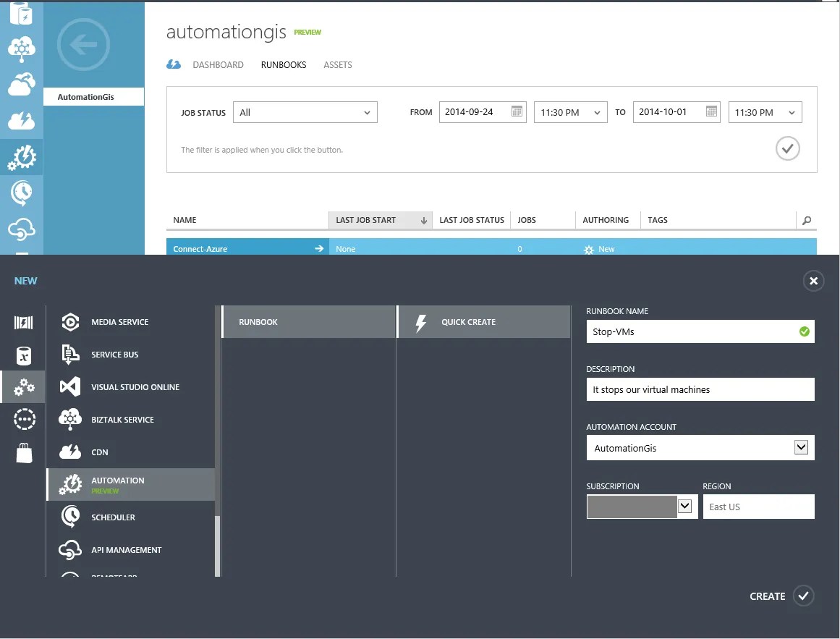Select Automation Preview in the NEW list

[131, 485]
